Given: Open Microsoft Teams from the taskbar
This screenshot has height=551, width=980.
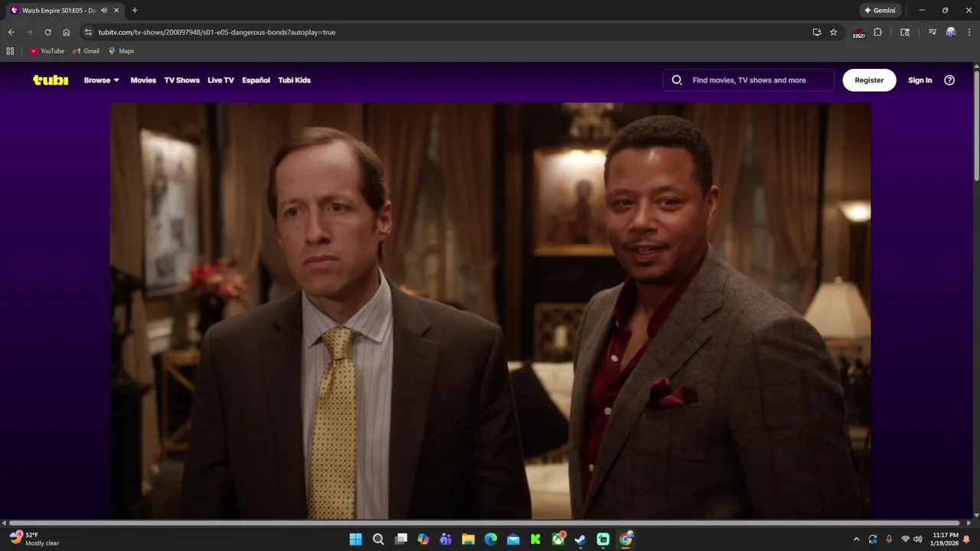Looking at the screenshot, I should pyautogui.click(x=446, y=540).
